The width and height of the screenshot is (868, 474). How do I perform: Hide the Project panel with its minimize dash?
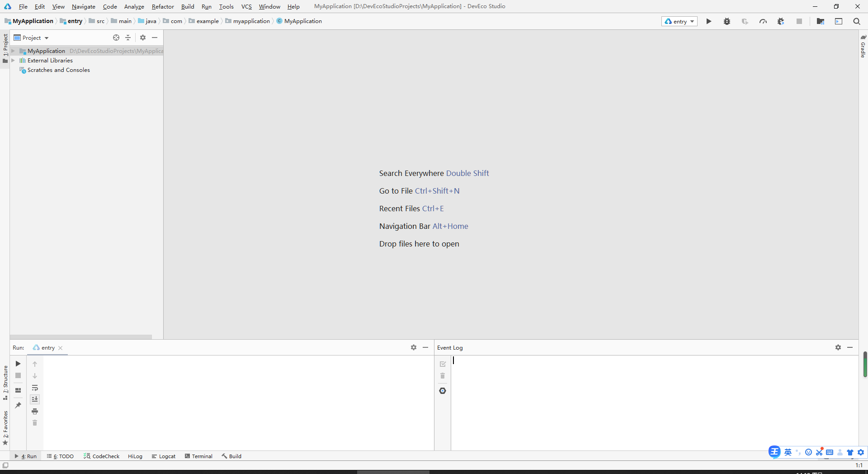click(155, 38)
